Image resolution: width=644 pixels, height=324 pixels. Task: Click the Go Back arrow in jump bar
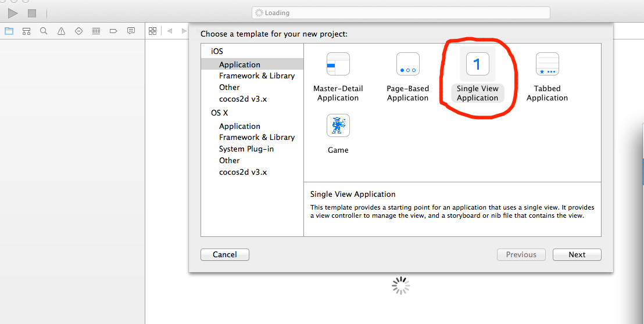[x=170, y=31]
